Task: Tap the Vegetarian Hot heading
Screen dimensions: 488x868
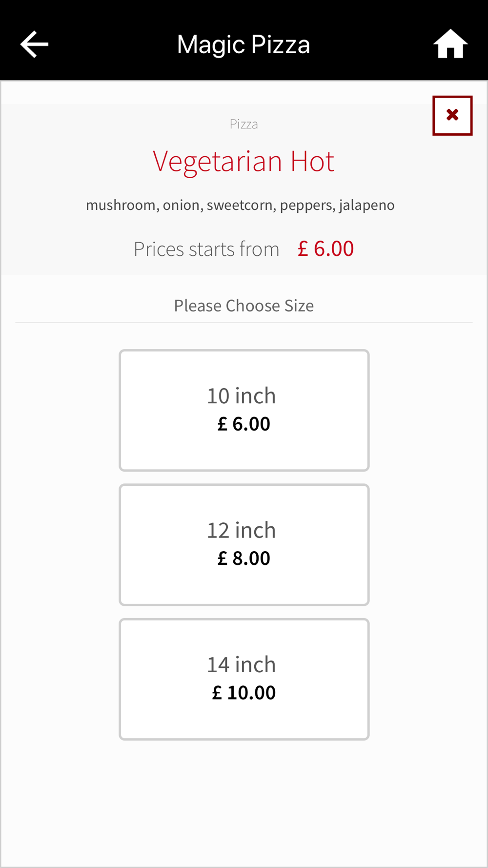Action: (244, 161)
